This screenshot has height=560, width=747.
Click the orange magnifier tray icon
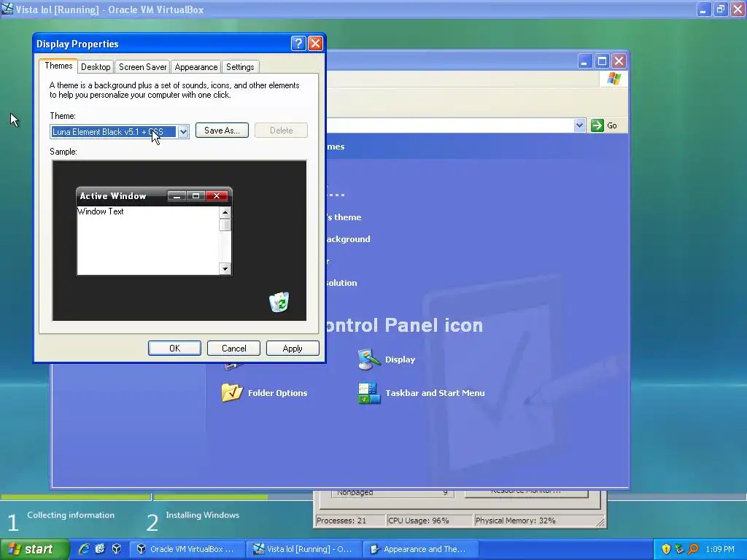pos(693,549)
